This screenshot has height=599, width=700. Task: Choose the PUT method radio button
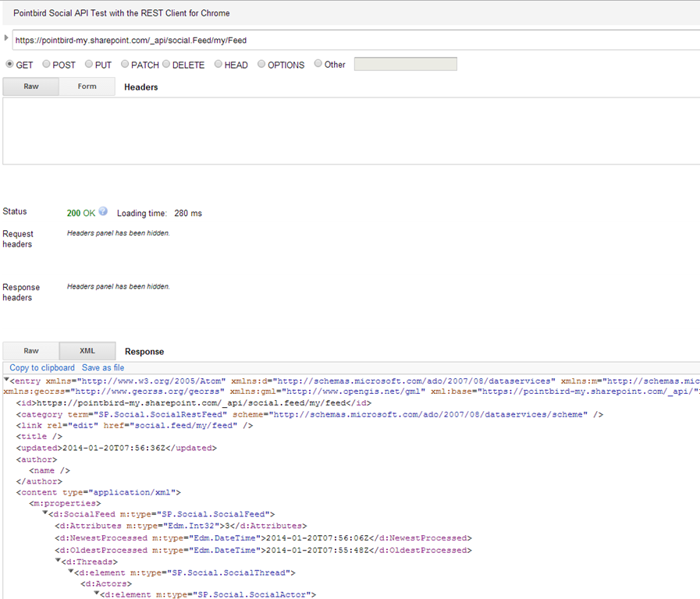89,64
